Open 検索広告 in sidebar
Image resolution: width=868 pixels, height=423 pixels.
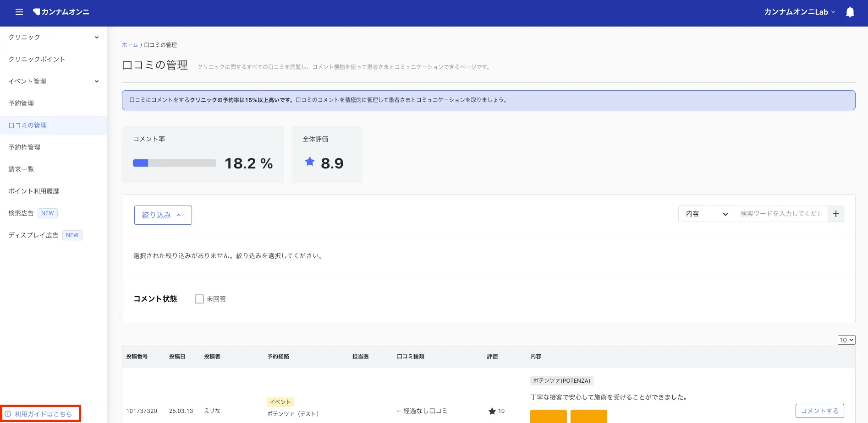tap(21, 213)
